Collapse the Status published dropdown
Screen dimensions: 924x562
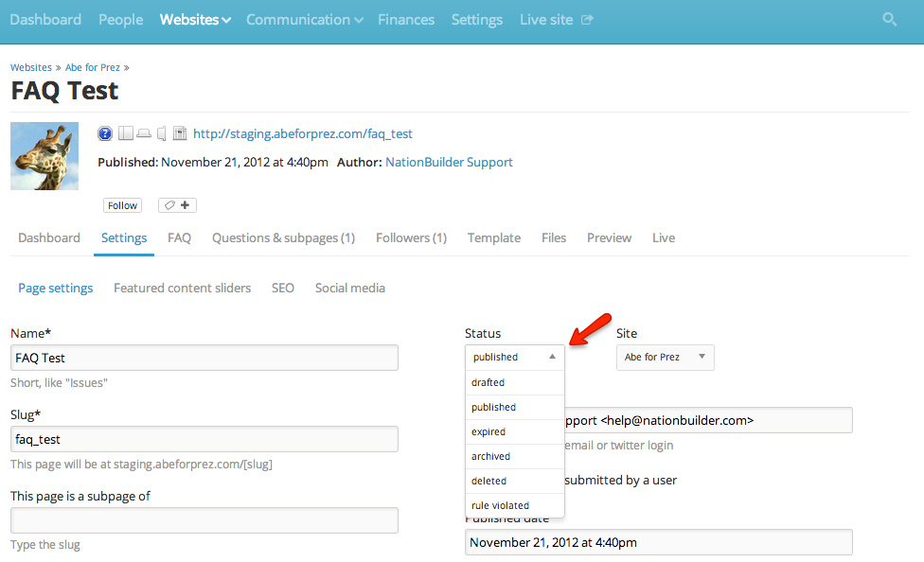coord(514,357)
